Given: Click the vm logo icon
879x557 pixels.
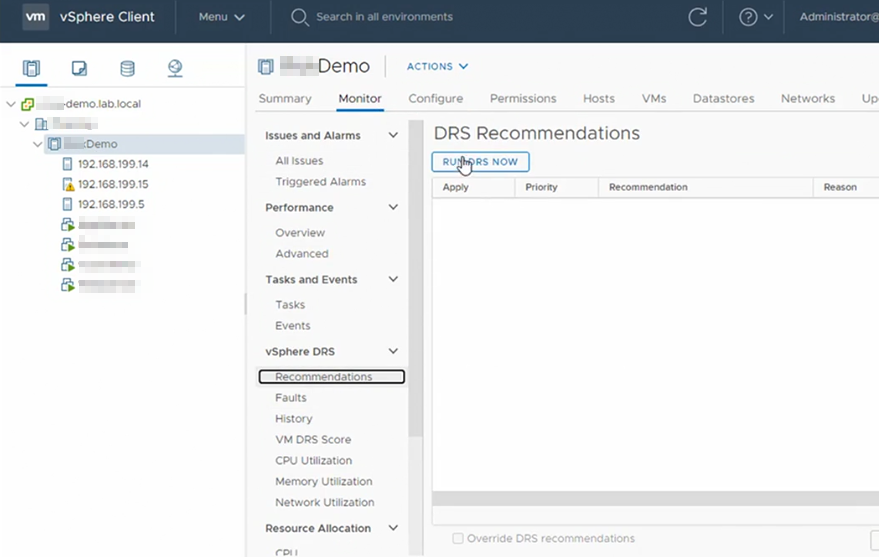Looking at the screenshot, I should (x=35, y=17).
